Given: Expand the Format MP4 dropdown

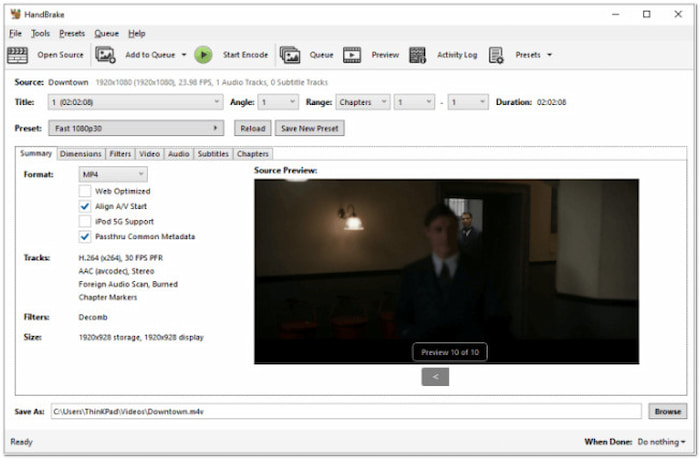Looking at the screenshot, I should 112,175.
